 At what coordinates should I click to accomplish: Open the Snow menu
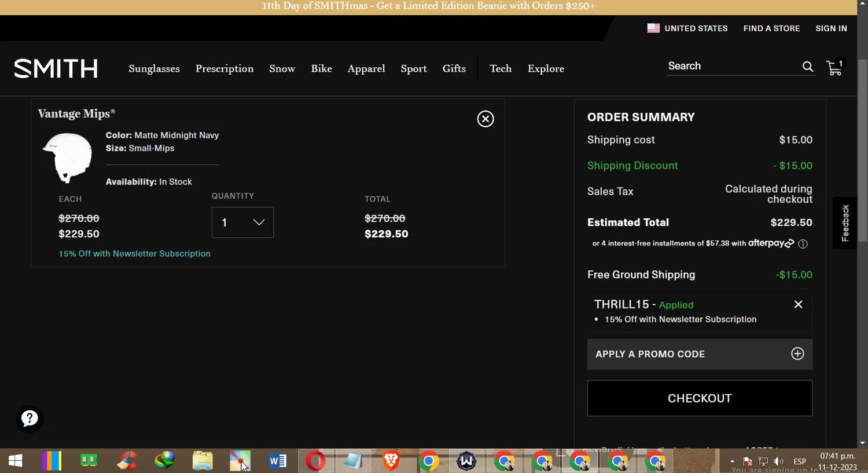tap(282, 68)
